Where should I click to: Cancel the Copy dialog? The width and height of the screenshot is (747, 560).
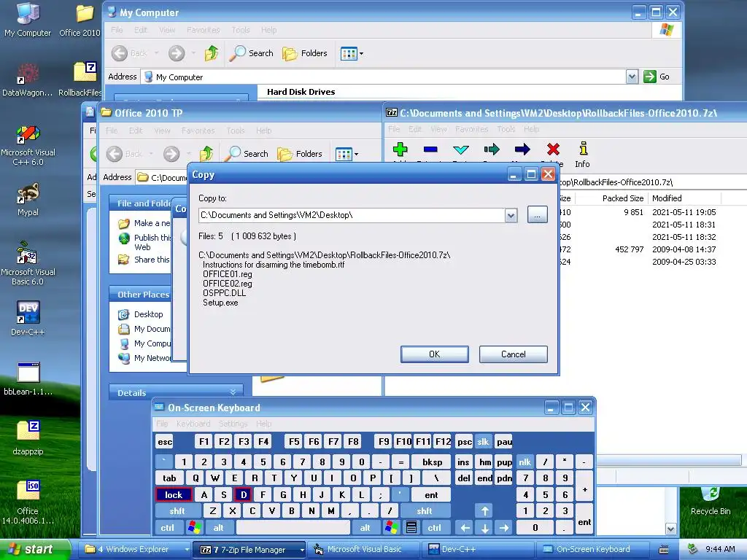[513, 354]
